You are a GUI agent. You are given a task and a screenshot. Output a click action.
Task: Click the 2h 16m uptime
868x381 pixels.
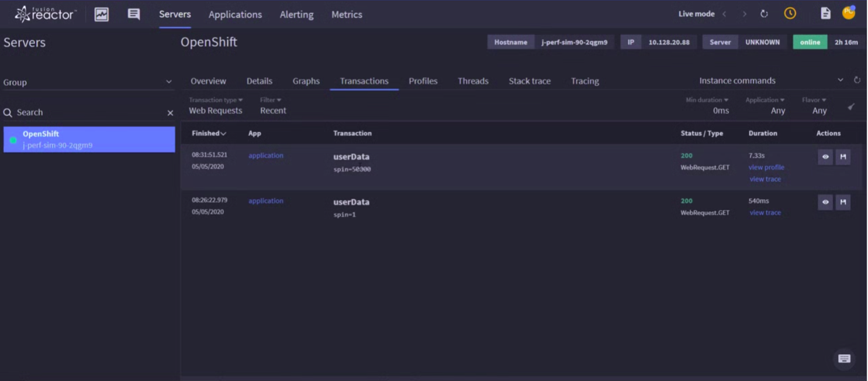coord(846,42)
